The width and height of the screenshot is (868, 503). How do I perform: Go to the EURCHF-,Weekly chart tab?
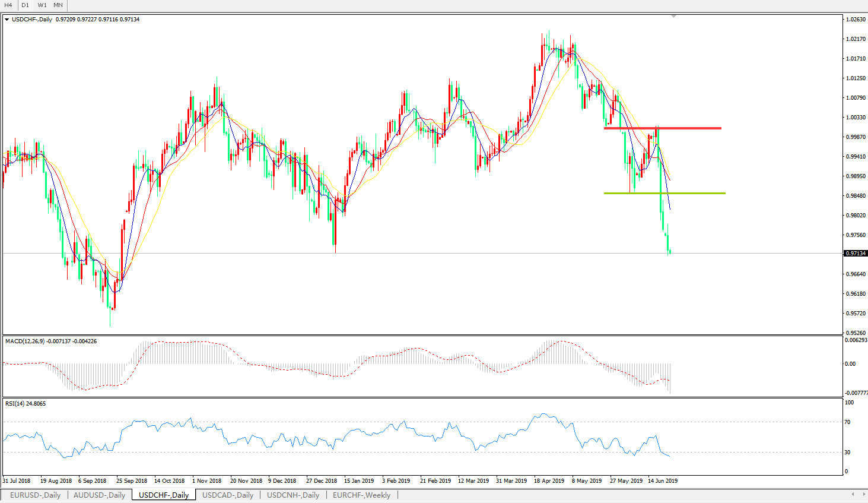tap(361, 495)
